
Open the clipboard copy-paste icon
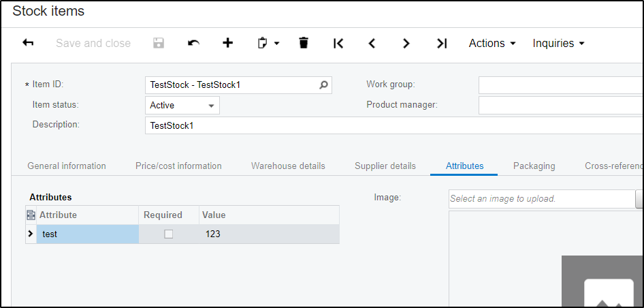pos(262,43)
